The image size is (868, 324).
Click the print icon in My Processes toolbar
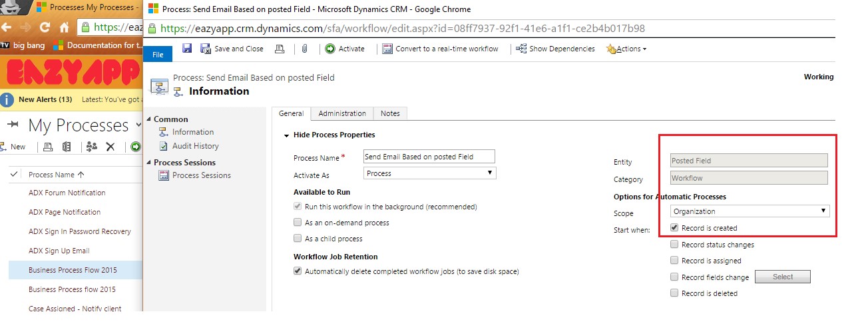48,147
